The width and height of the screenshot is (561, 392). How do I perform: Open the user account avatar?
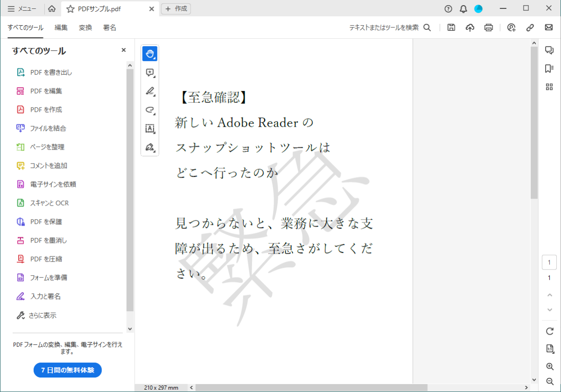click(478, 9)
